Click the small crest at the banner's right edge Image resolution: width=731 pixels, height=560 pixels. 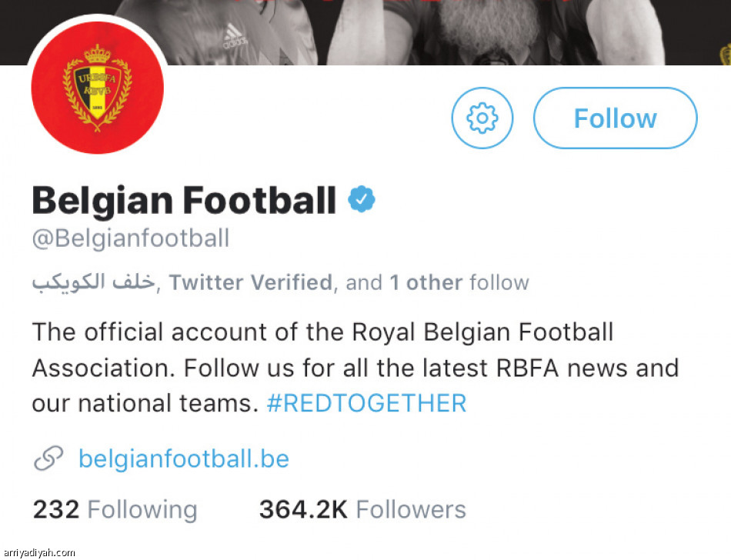pos(724,55)
